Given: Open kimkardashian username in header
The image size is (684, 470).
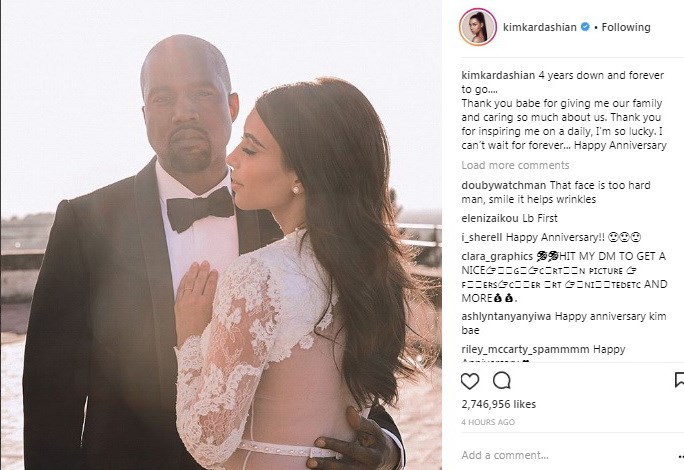Looking at the screenshot, I should 540,27.
